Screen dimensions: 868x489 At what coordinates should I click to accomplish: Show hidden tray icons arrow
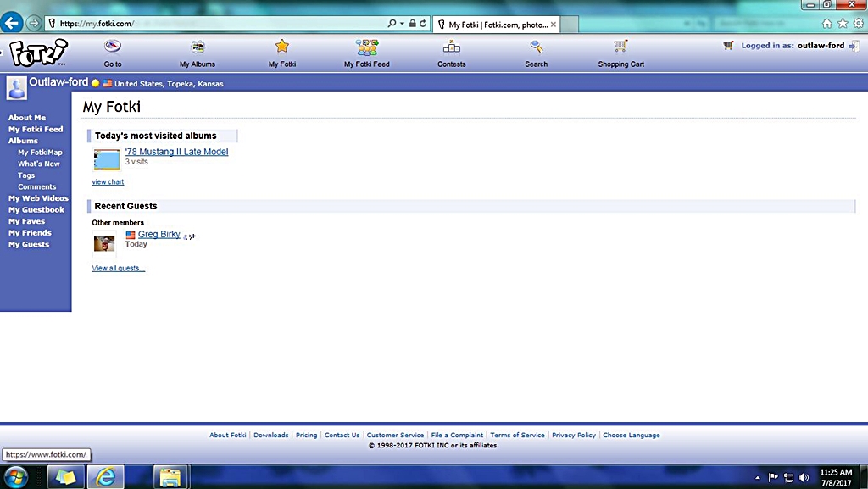coord(758,477)
